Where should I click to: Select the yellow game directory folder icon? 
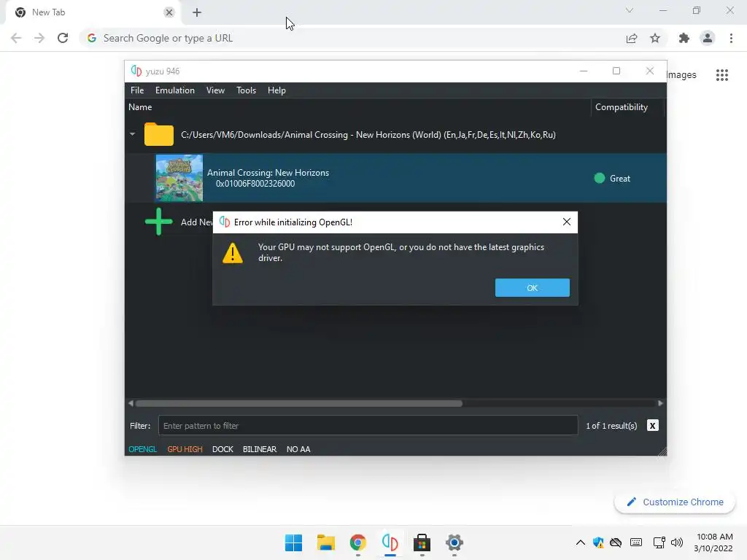[158, 134]
